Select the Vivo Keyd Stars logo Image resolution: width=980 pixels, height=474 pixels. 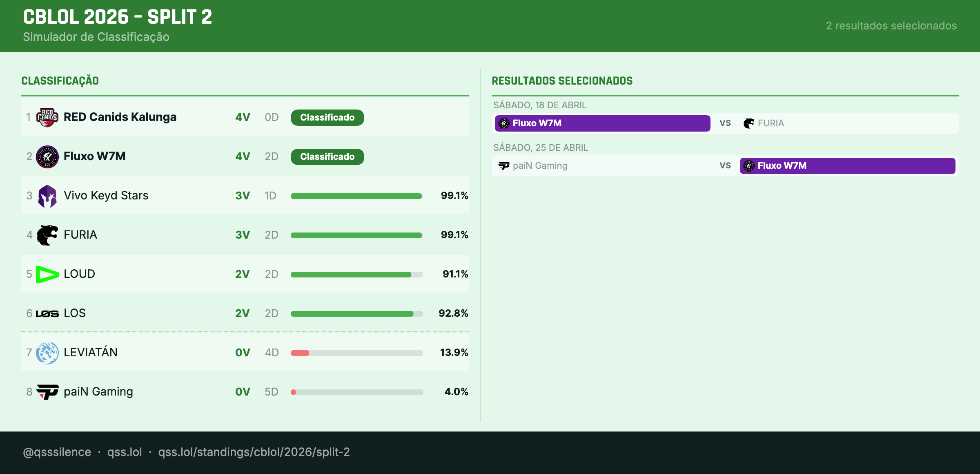tap(48, 196)
